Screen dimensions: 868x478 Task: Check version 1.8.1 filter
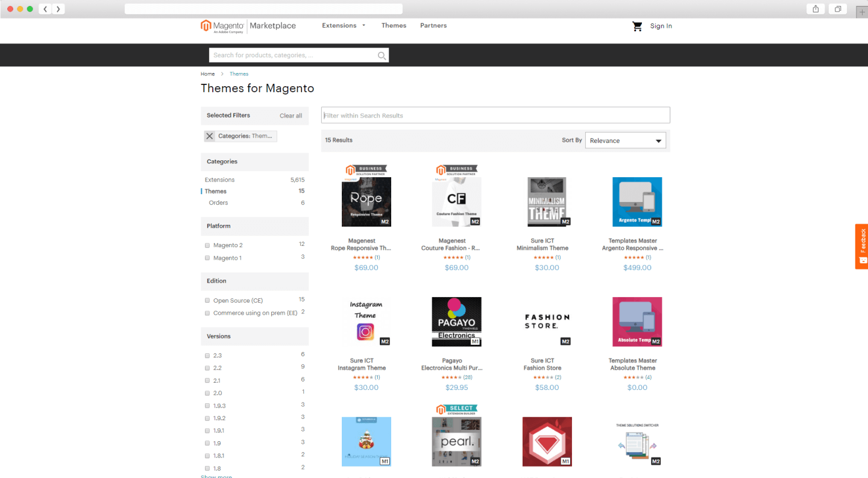click(207, 456)
